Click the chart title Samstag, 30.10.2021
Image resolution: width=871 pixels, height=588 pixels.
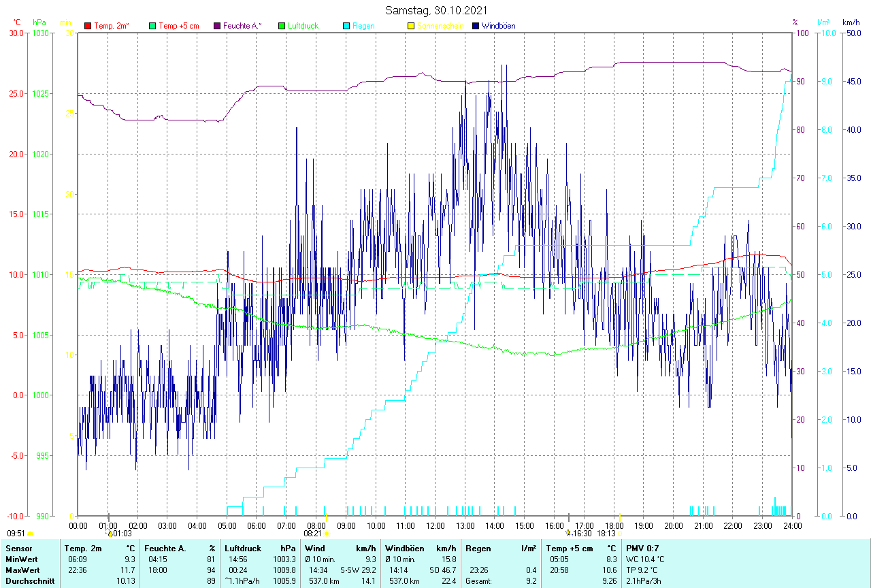(x=435, y=10)
